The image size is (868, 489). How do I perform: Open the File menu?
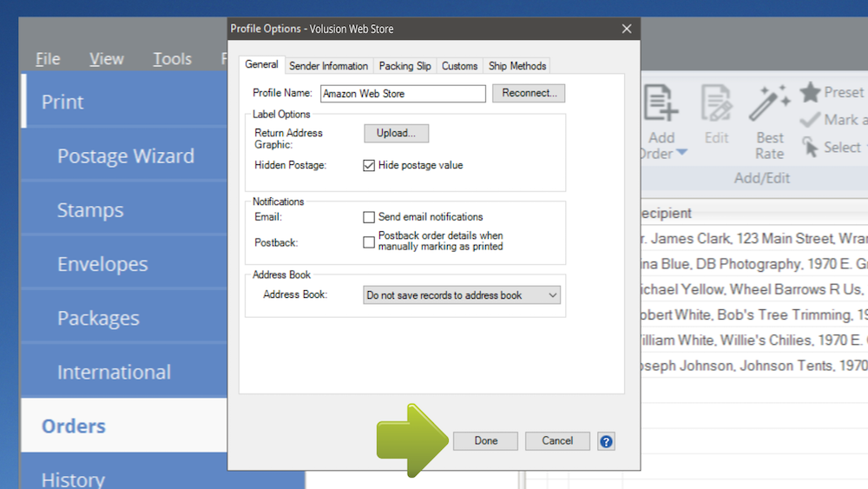coord(48,59)
